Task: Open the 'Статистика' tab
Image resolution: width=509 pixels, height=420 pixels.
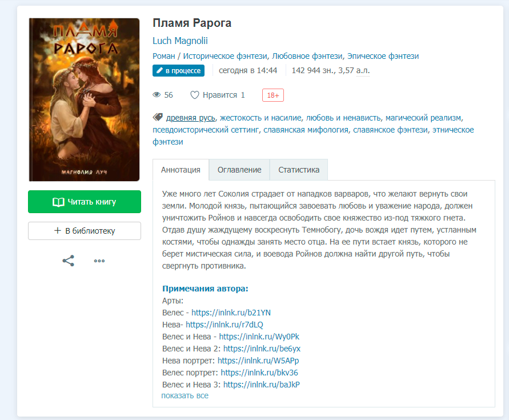Action: click(x=299, y=170)
